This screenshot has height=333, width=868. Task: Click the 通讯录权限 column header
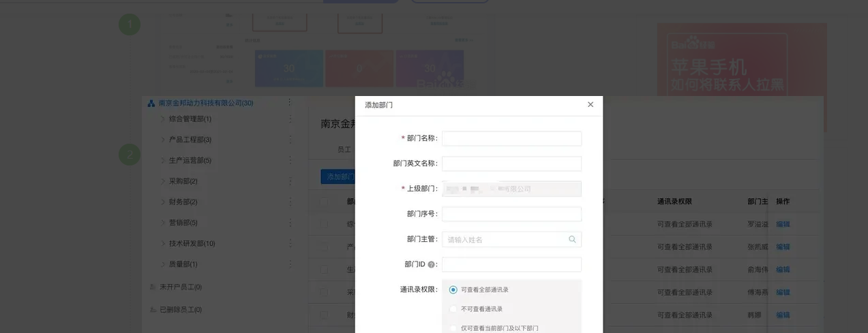(675, 202)
